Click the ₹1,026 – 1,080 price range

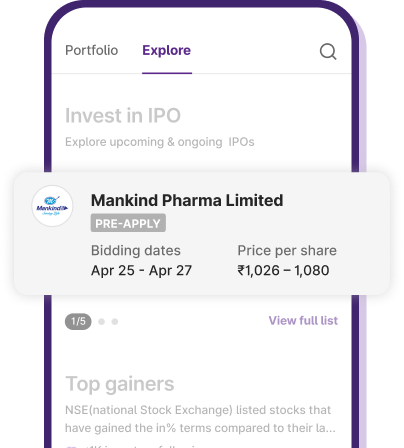(283, 270)
